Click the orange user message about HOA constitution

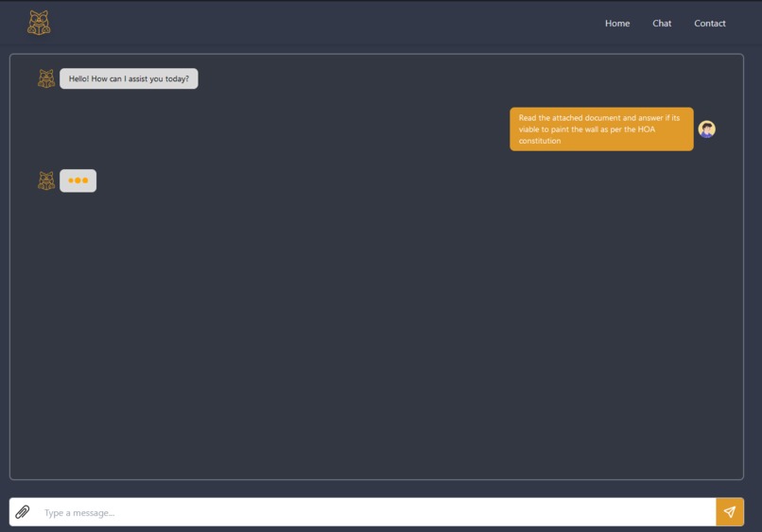pyautogui.click(x=601, y=129)
